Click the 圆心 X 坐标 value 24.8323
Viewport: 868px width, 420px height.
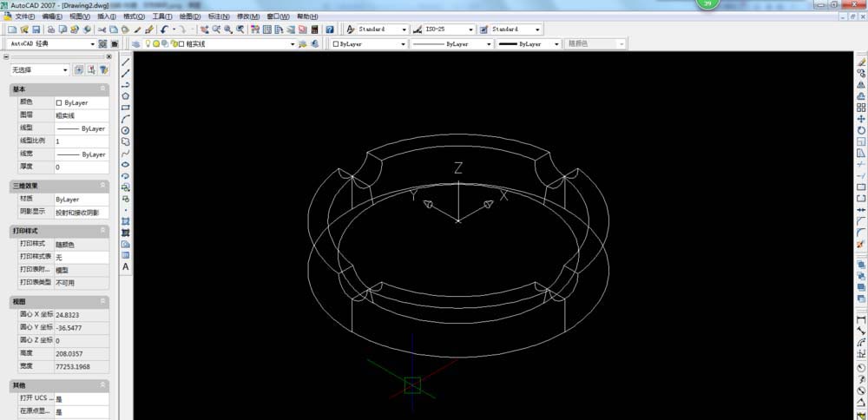pos(82,315)
